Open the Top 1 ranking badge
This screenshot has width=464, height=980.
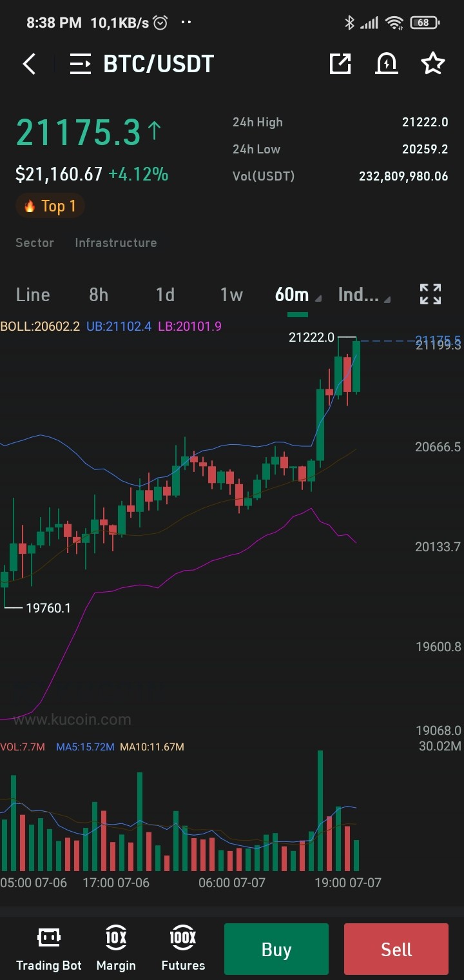tap(50, 206)
